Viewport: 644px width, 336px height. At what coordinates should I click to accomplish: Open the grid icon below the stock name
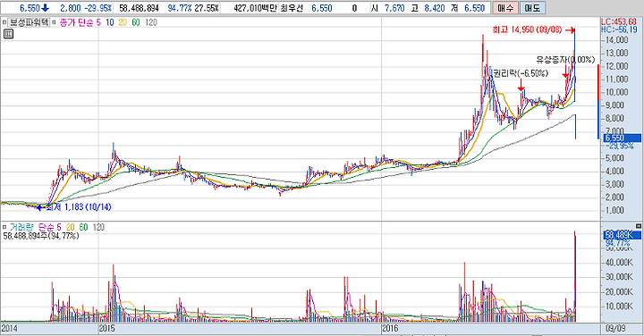pyautogui.click(x=8, y=34)
